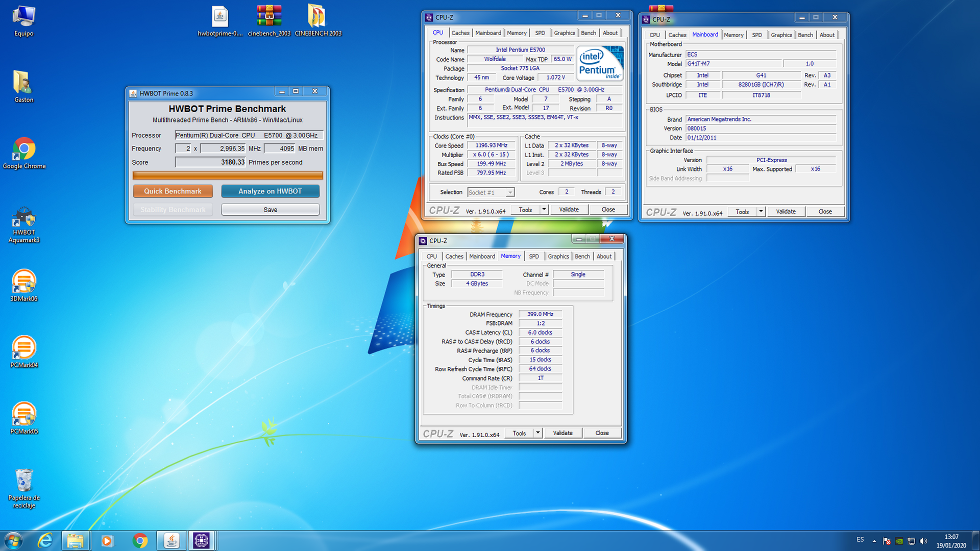
Task: Click Show Desktop strip on taskbar
Action: (x=976, y=541)
